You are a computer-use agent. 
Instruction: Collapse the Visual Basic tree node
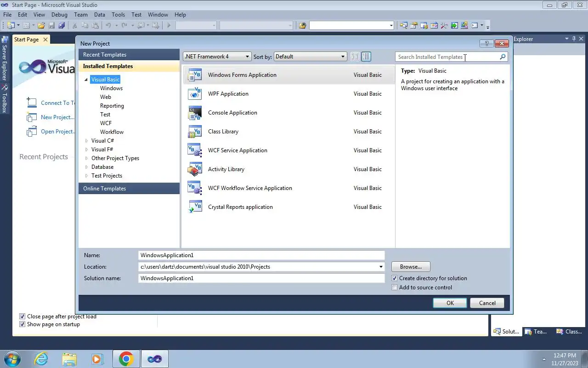[86, 80]
